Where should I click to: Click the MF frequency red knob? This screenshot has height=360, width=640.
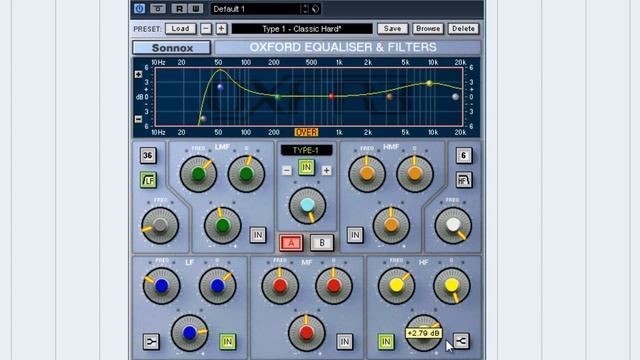(280, 286)
